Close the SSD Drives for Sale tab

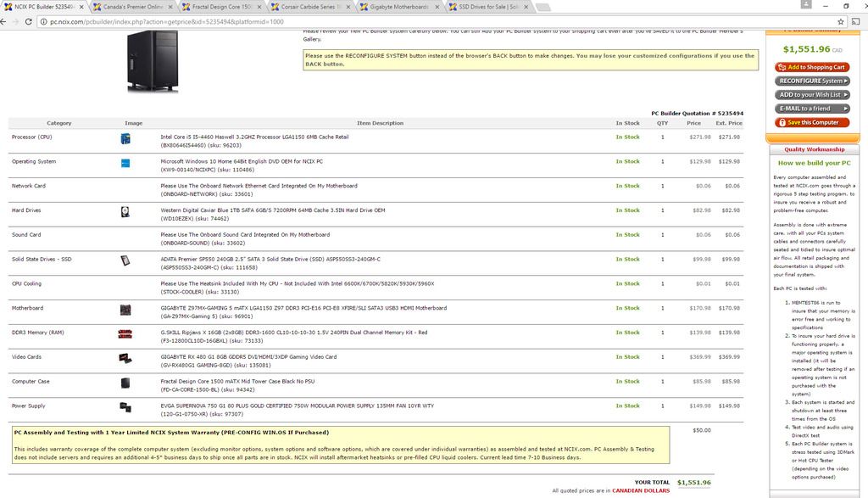point(526,7)
